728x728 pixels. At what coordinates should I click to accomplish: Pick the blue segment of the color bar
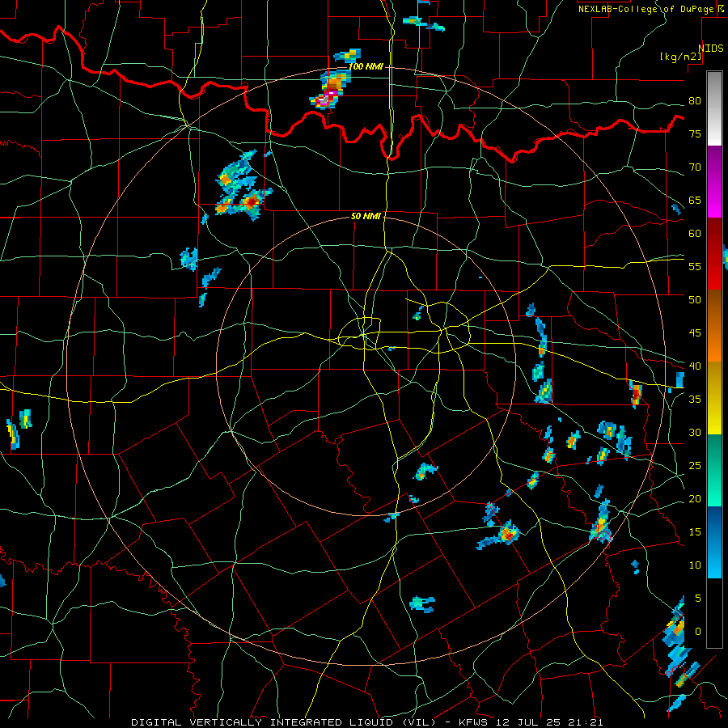point(714,542)
